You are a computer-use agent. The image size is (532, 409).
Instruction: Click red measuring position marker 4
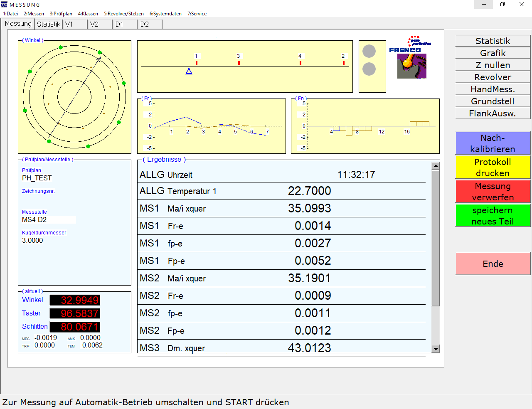(x=300, y=63)
